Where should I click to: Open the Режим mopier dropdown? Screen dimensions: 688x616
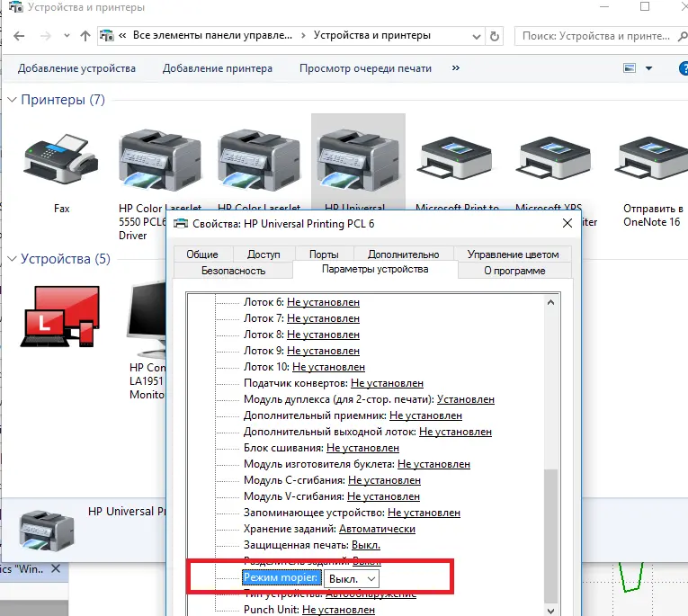pyautogui.click(x=352, y=579)
